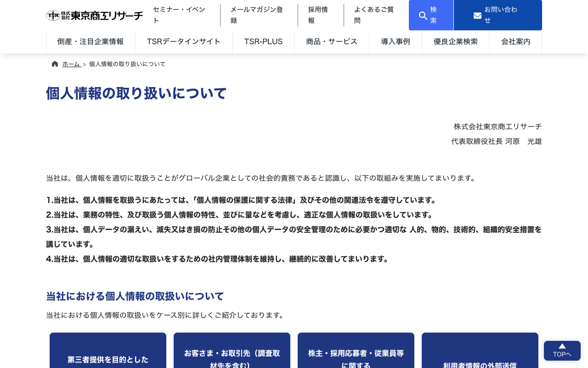The height and width of the screenshot is (368, 588).
Task: Select TSR-PLUS menu item
Action: coord(263,42)
